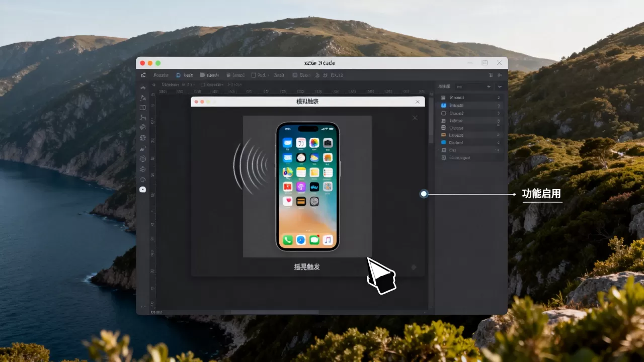Tap the Wallet app icon on the iPhone
This screenshot has height=362, width=644.
click(x=301, y=202)
